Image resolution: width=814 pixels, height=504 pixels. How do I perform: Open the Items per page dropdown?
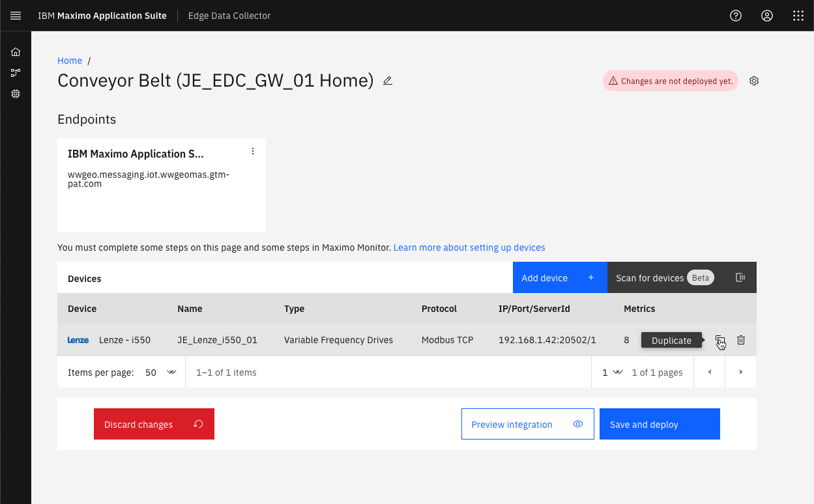(x=160, y=372)
